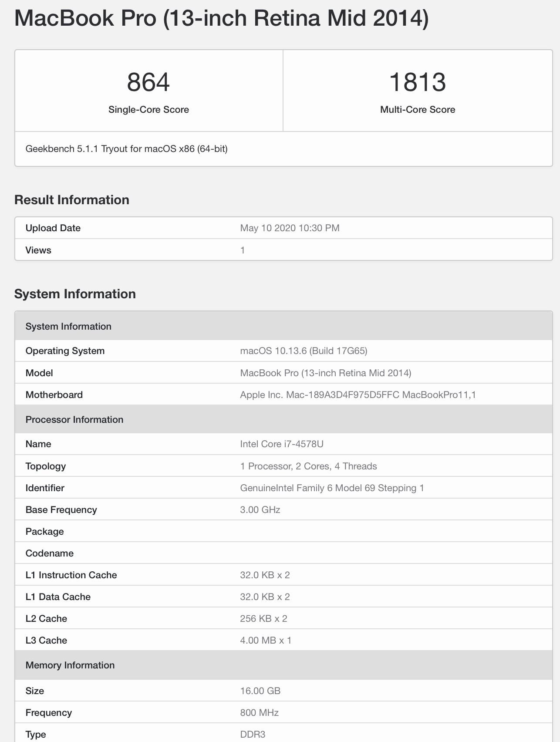This screenshot has height=742, width=560.
Task: Click the Intel Core i7-4578U processor name
Action: tap(281, 444)
